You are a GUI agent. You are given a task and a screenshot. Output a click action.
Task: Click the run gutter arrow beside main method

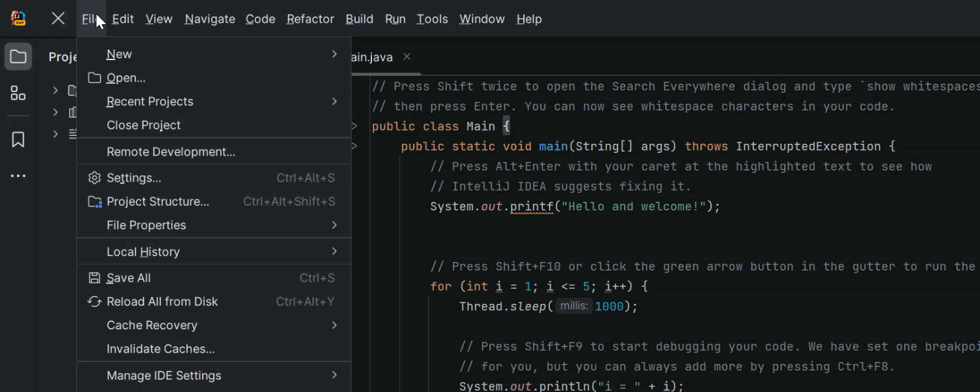click(354, 146)
